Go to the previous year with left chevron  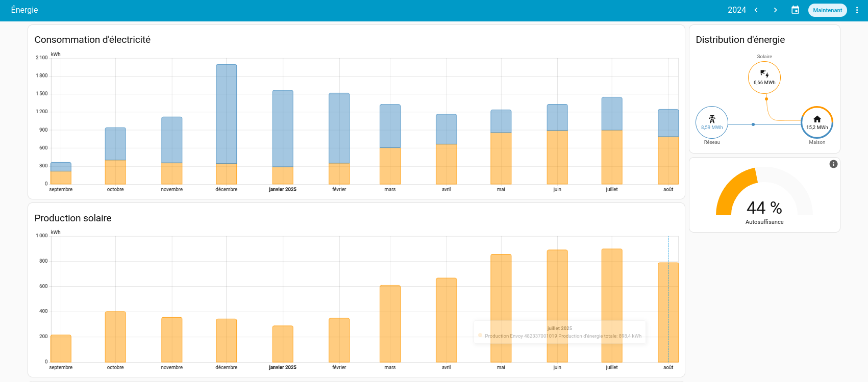pos(756,10)
